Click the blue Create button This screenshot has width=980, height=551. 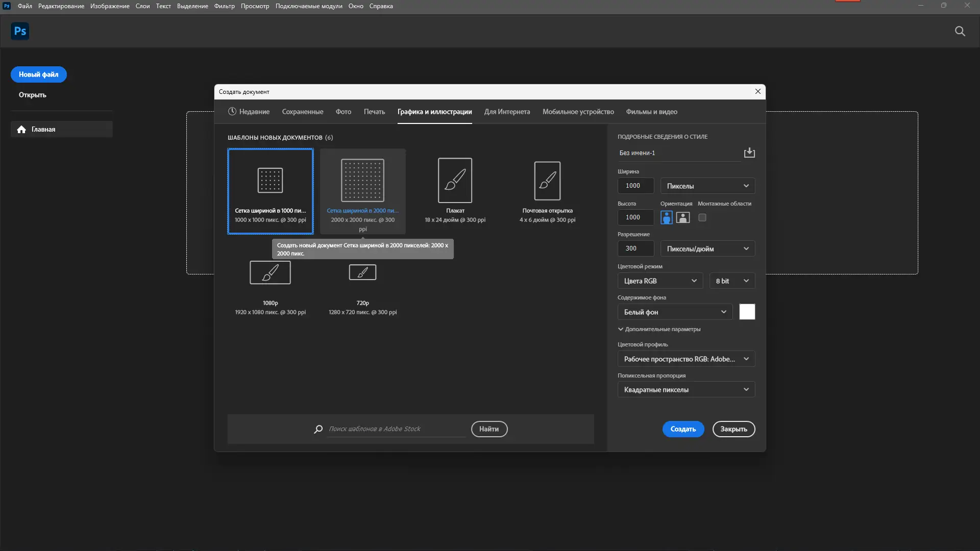(683, 429)
